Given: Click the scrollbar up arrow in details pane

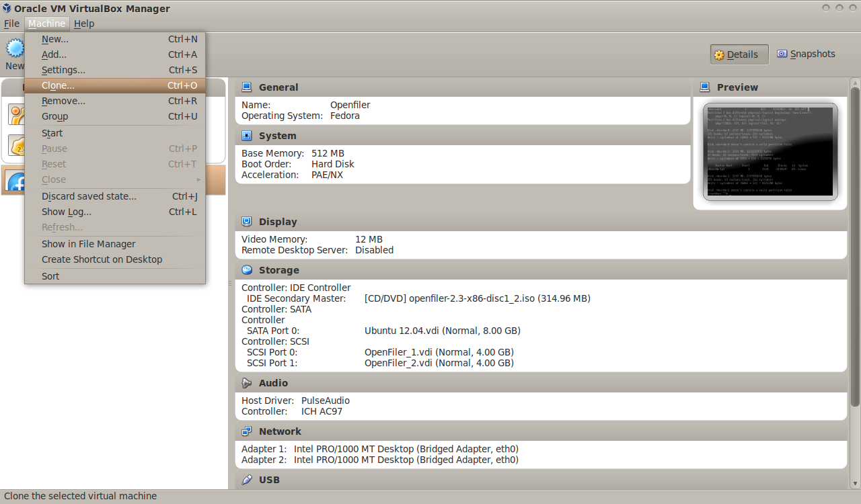Looking at the screenshot, I should [x=855, y=82].
